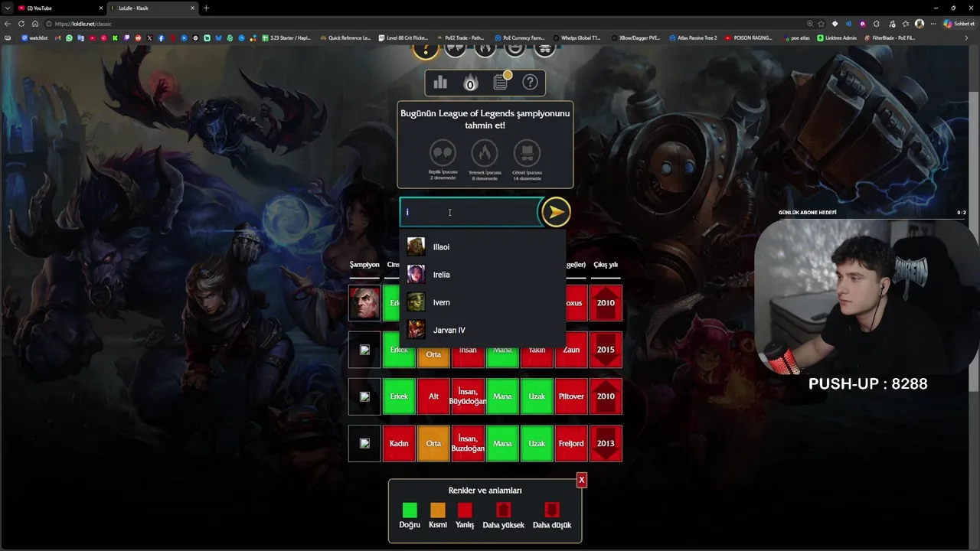This screenshot has height=551, width=980.
Task: Open the WhatsApp bookmark icon
Action: point(69,37)
